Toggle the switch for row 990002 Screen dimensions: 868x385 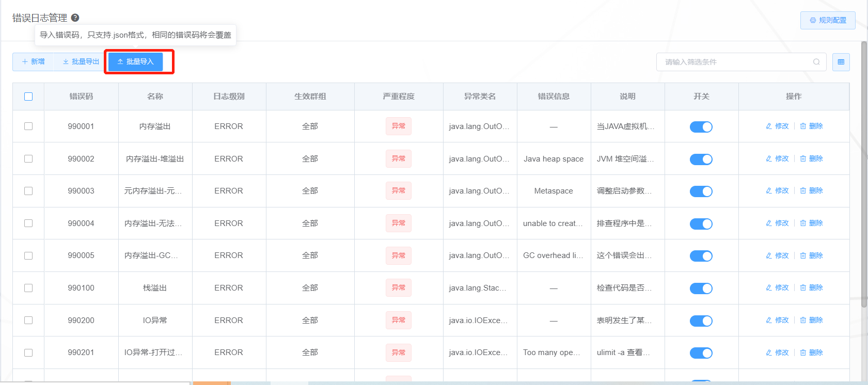tap(701, 159)
